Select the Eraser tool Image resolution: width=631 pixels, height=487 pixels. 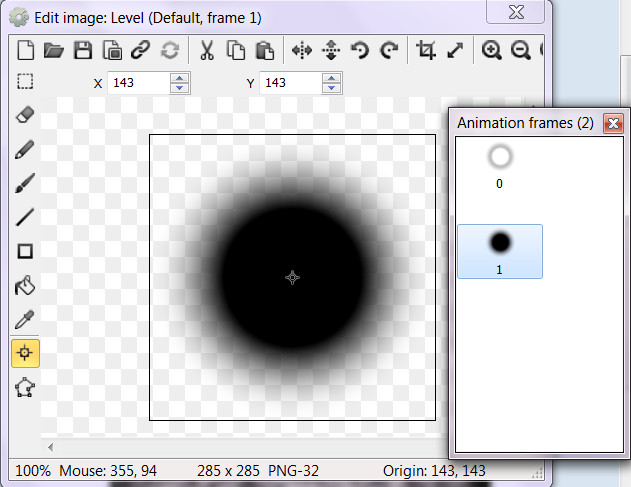click(26, 116)
